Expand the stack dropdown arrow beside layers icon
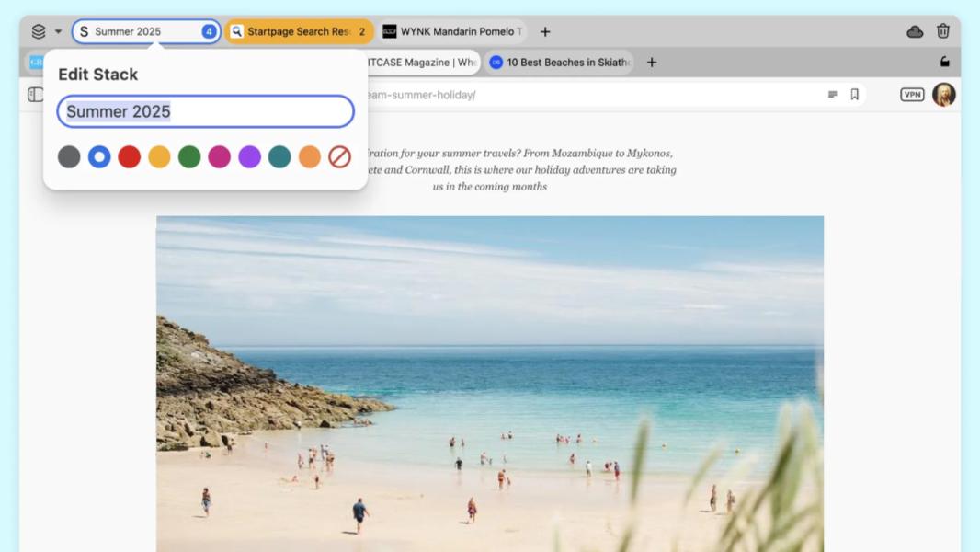This screenshot has width=980, height=552. [x=58, y=31]
